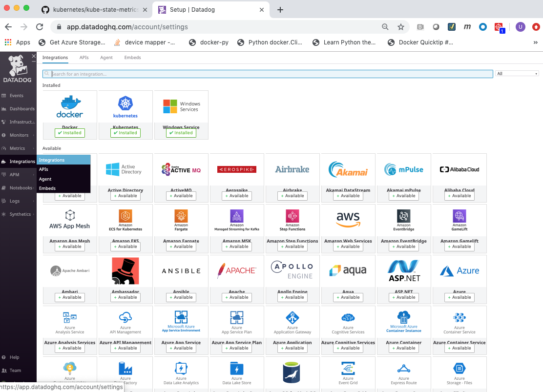Switch to the kube-state-metrics GitHub browser tab
Screen dimensions: 543x392
(x=94, y=10)
